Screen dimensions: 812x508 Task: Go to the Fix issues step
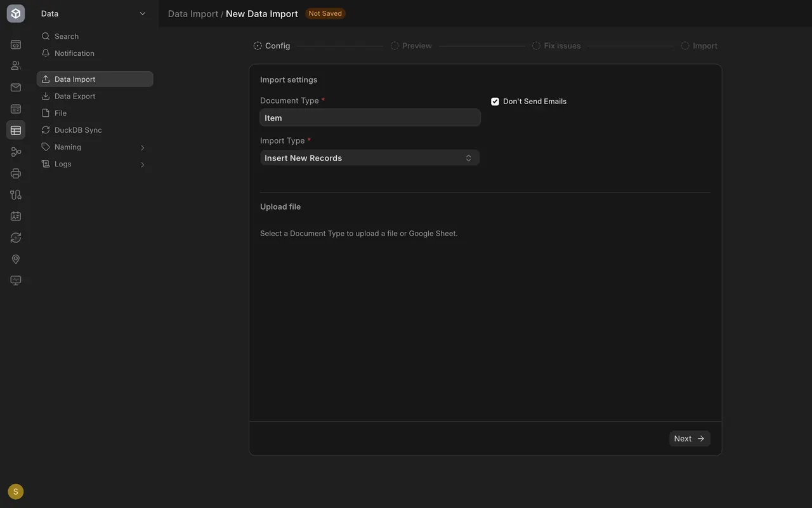(x=556, y=46)
